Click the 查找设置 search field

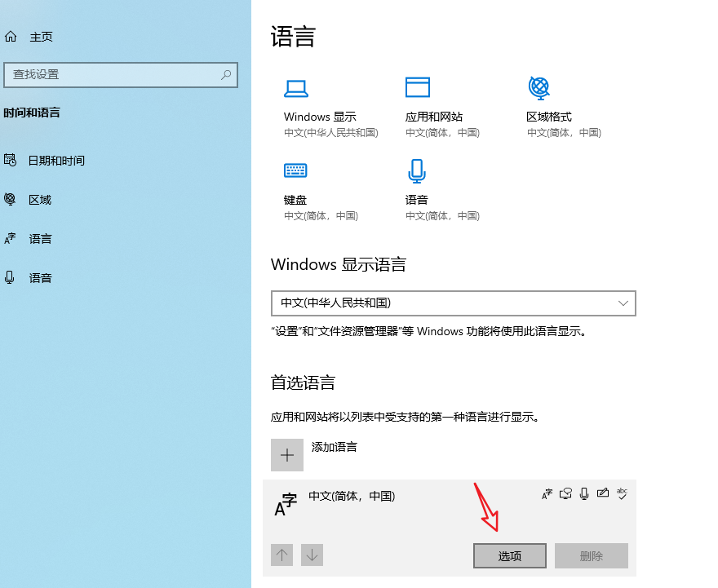point(121,74)
